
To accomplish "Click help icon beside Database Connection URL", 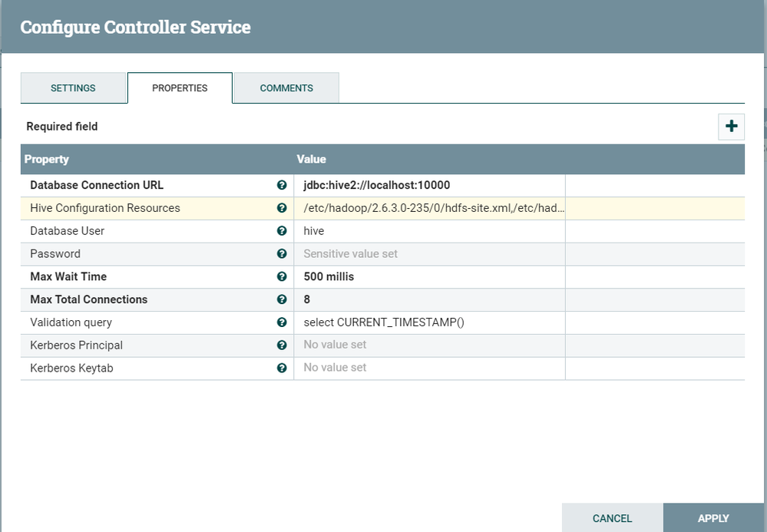I will coord(282,185).
